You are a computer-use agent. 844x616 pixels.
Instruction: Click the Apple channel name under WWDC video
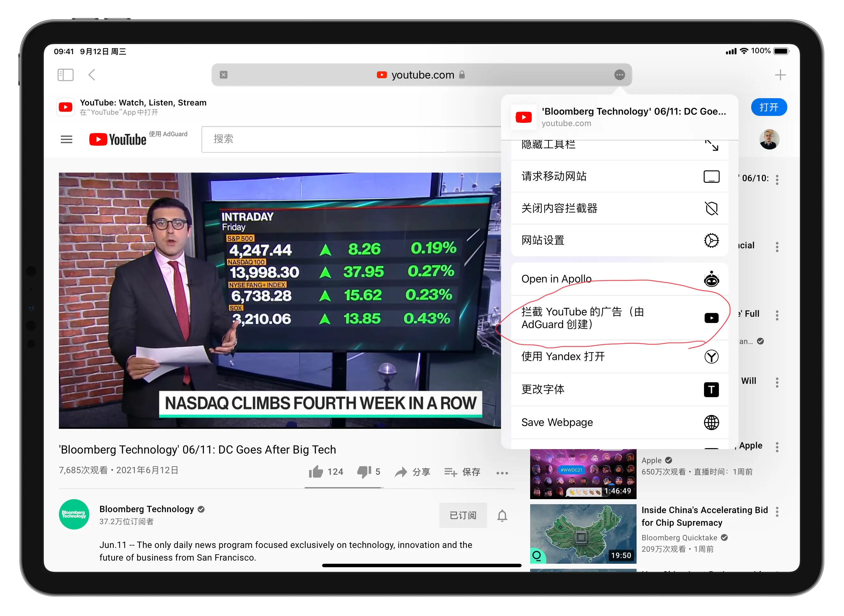pos(651,460)
